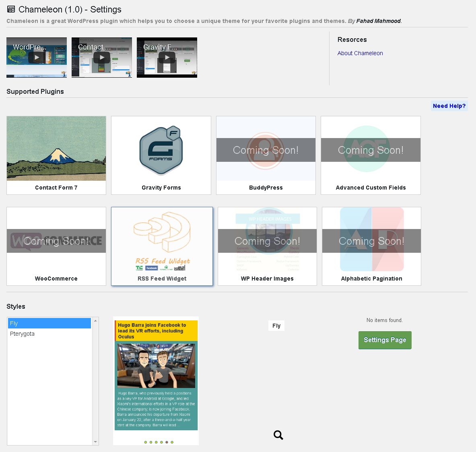Click the red preview slider dot
This screenshot has width=476, height=452.
(167, 442)
